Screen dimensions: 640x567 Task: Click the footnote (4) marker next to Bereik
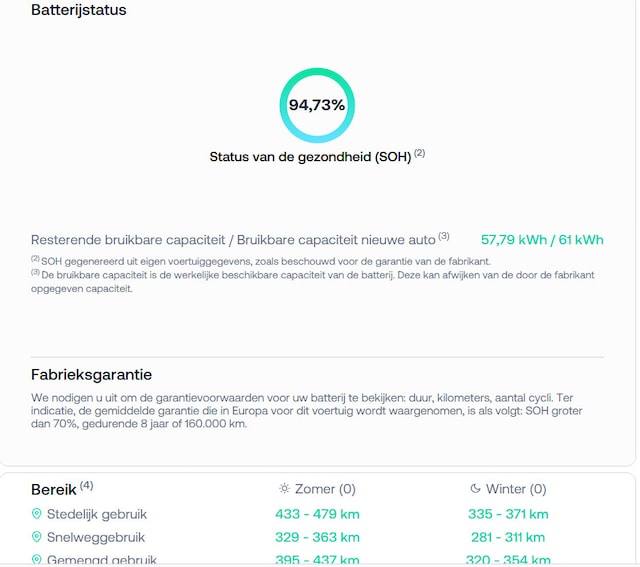(x=87, y=485)
